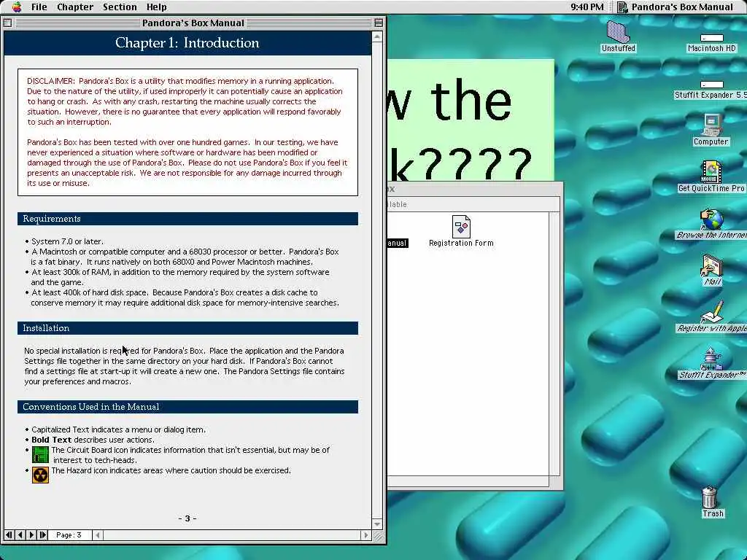Collapse the manual window with windowshade box
Viewport: 747px width, 560px height.
379,23
